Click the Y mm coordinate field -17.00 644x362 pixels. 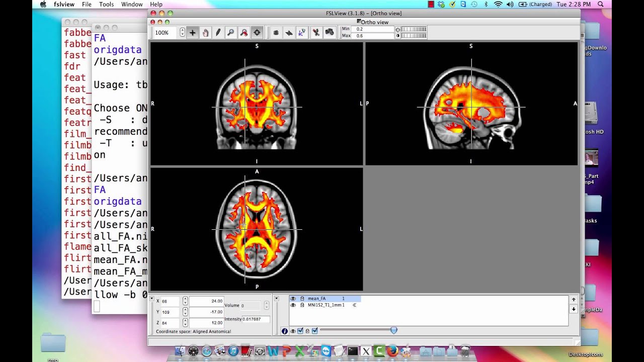pos(206,312)
